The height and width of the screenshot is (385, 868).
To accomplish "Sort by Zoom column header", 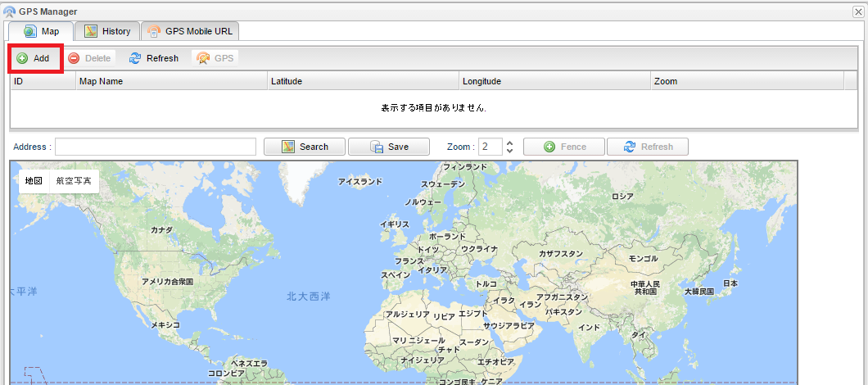I will pos(748,81).
